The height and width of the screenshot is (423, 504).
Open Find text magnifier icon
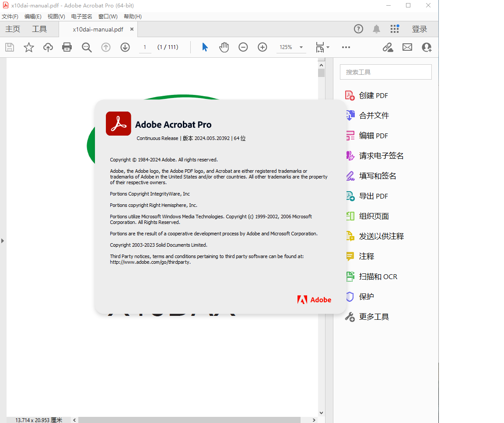coord(87,47)
